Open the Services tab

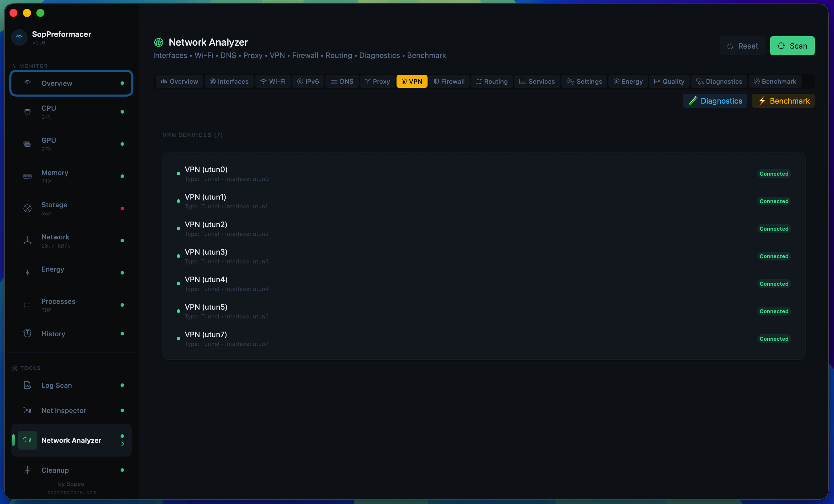(537, 81)
